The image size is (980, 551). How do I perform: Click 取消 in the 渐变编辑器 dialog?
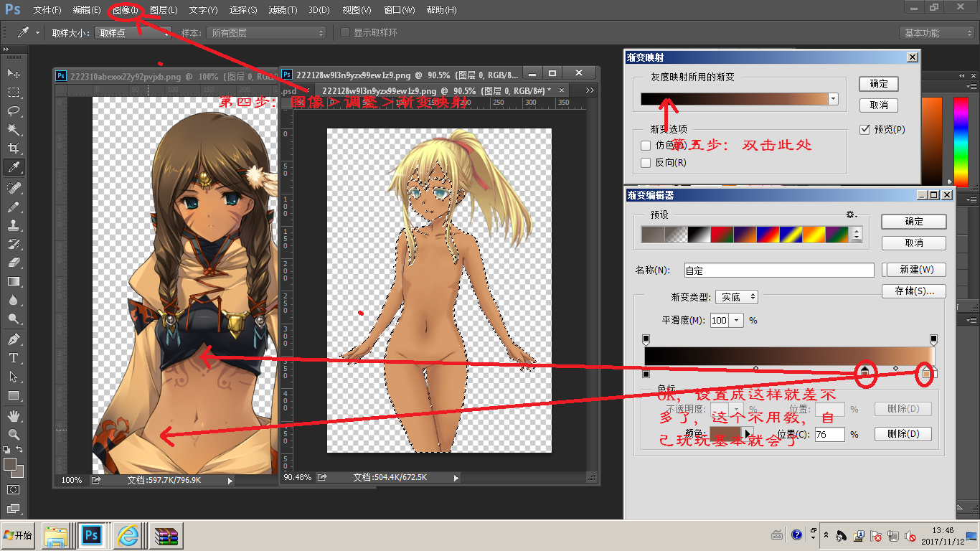(914, 243)
